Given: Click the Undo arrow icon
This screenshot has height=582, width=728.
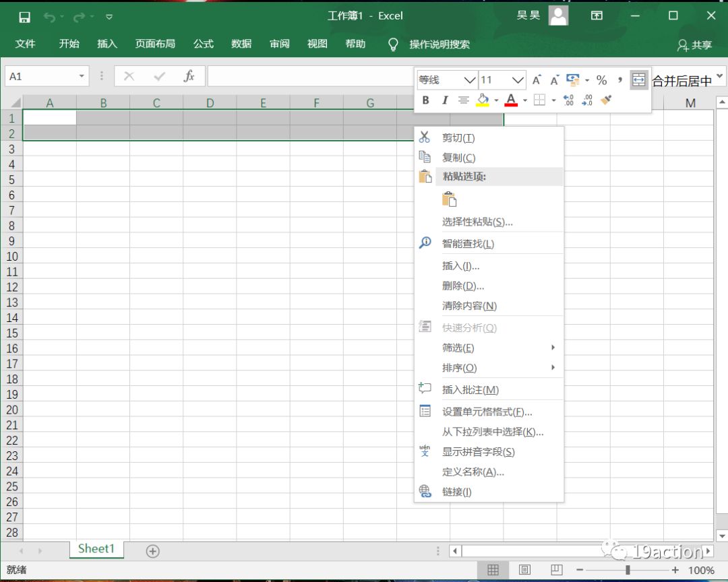Looking at the screenshot, I should 49,17.
